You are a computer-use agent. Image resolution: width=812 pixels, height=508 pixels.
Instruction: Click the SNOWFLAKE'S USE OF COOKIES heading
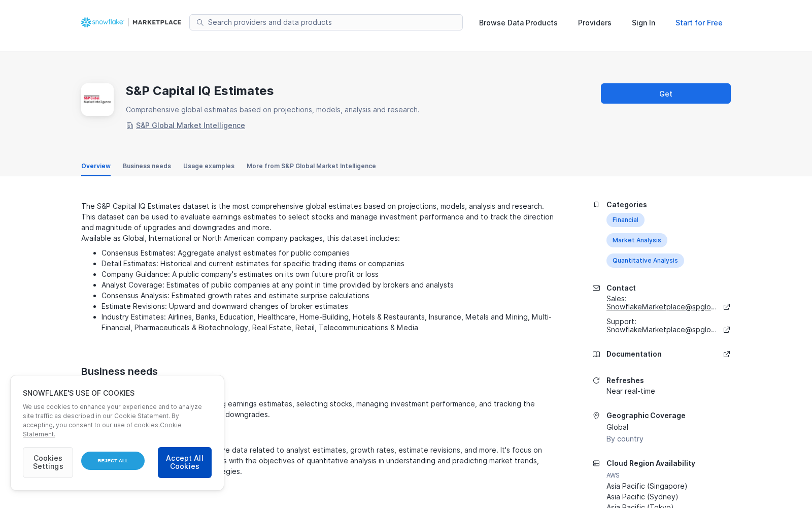(x=79, y=393)
